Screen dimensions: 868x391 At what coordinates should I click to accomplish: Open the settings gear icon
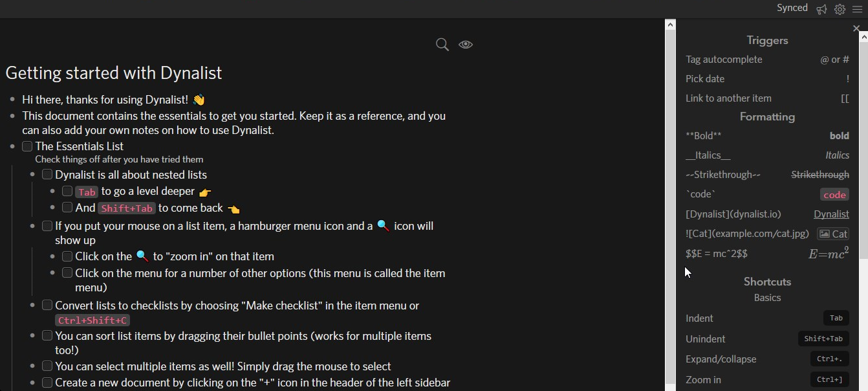tap(840, 9)
